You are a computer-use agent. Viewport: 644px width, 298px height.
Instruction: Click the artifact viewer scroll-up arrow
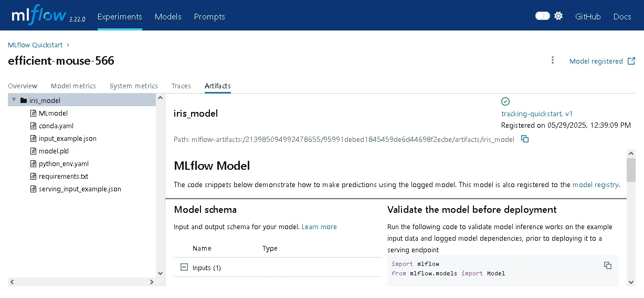point(631,153)
